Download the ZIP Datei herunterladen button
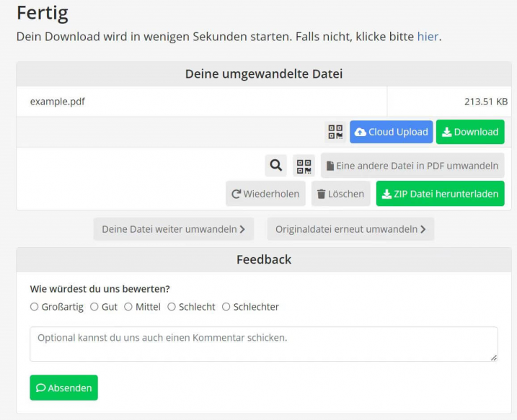 click(440, 194)
